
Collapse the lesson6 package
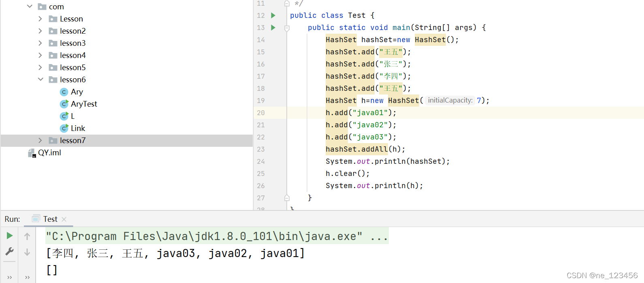pyautogui.click(x=40, y=79)
